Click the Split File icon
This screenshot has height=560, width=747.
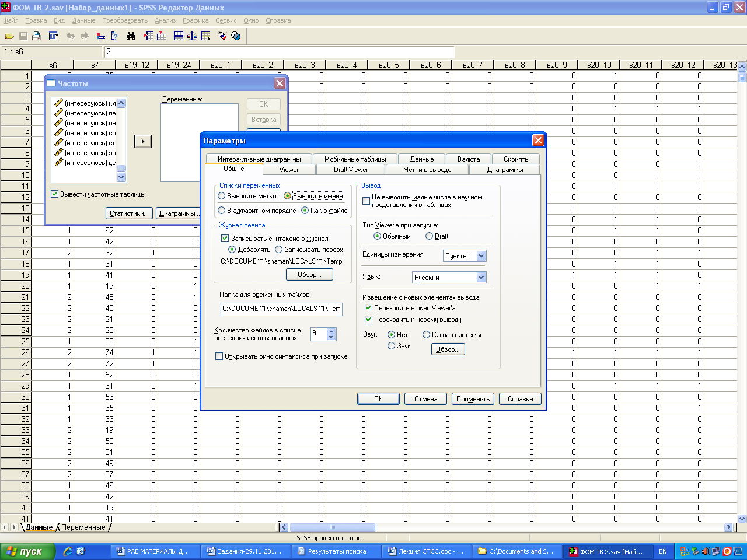(x=179, y=36)
